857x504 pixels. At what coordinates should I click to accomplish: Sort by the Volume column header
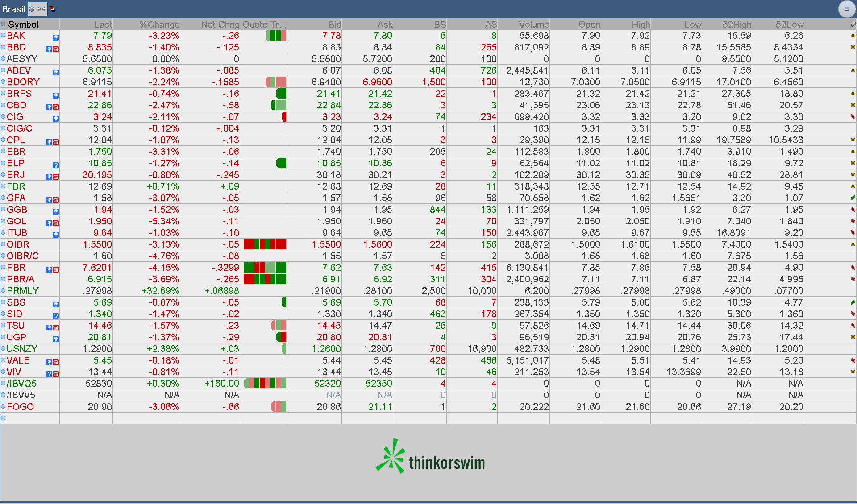coord(533,25)
